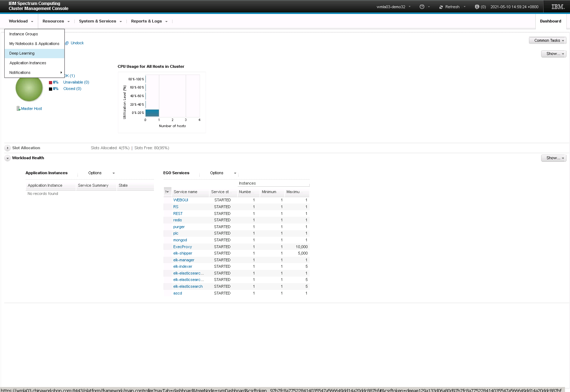Click the ExecProxy maximum value 10,000
Screen dimensions: 570x392
pos(301,247)
